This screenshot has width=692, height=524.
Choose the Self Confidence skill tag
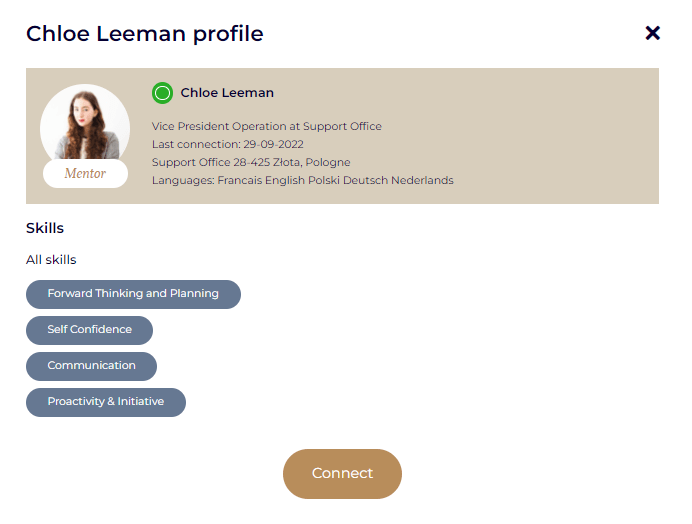(x=89, y=330)
